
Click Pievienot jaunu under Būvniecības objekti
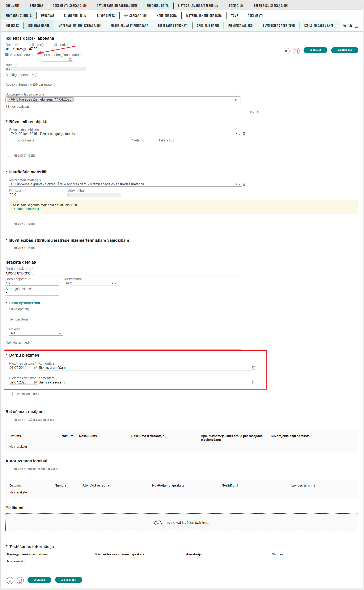coord(21,156)
